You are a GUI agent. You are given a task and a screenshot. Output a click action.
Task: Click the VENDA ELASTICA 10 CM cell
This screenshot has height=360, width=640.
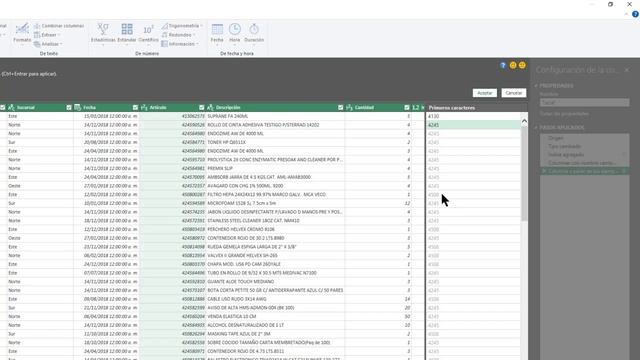(x=275, y=316)
